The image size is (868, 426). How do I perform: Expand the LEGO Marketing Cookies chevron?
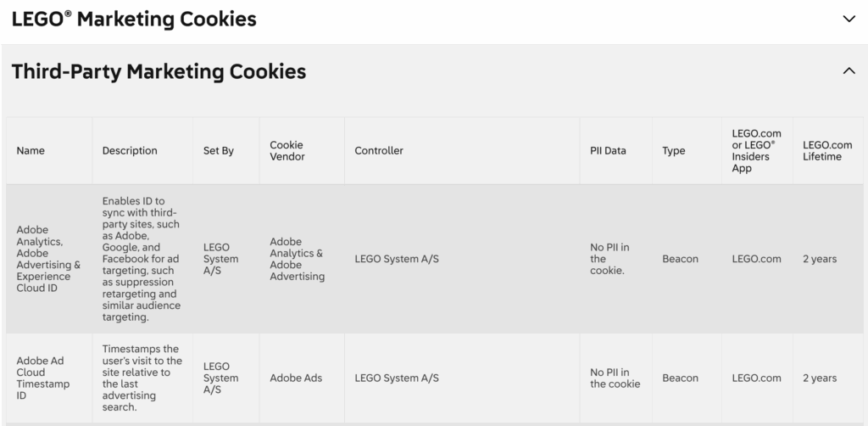[849, 20]
